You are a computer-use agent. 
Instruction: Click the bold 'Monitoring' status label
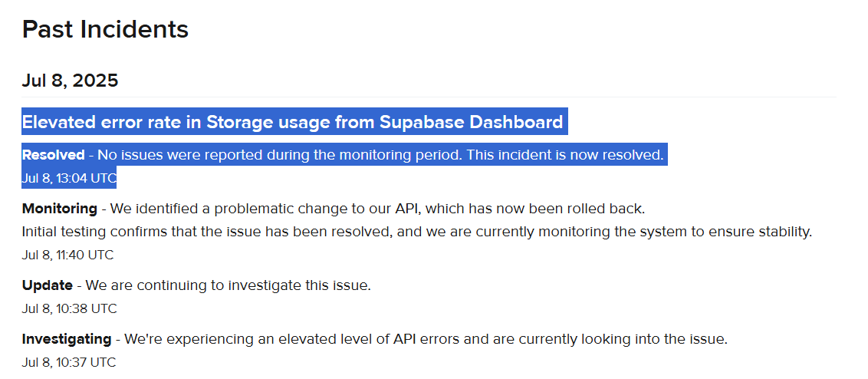click(x=59, y=209)
